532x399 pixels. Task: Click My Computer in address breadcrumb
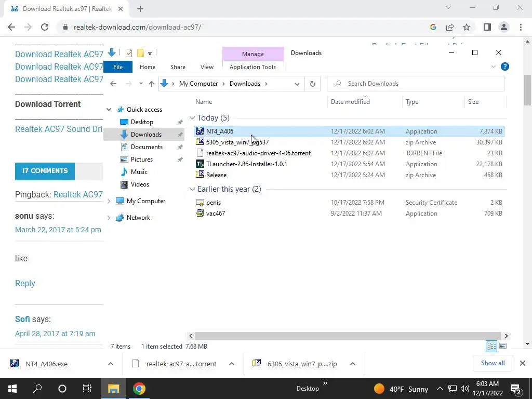click(198, 84)
